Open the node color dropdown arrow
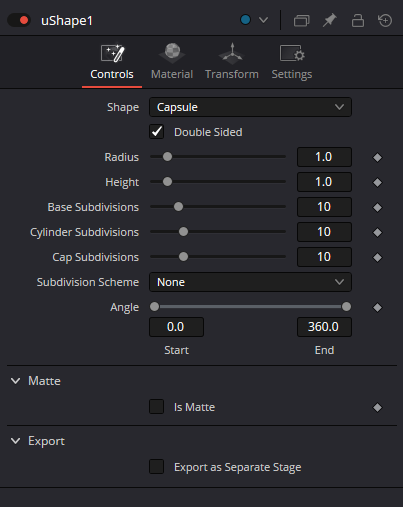 pos(263,20)
